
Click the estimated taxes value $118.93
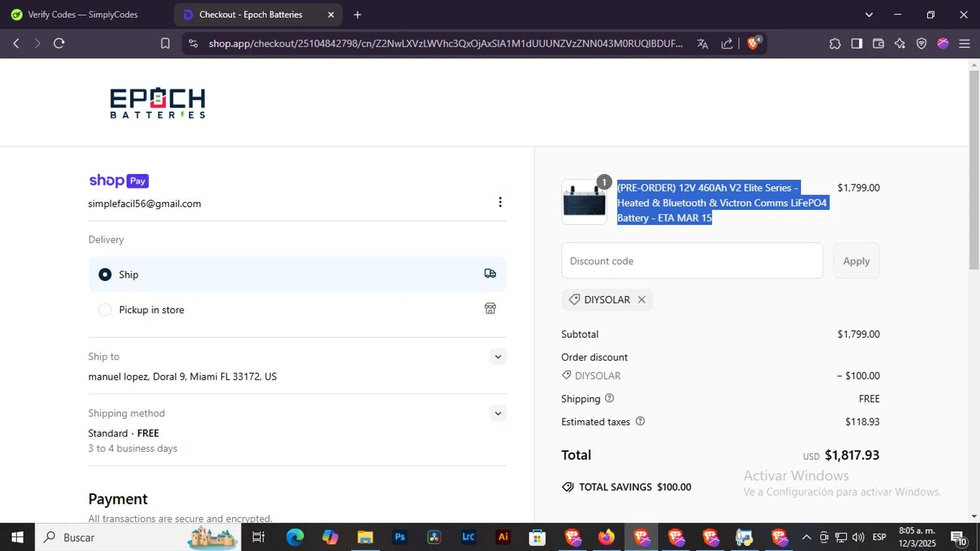862,422
